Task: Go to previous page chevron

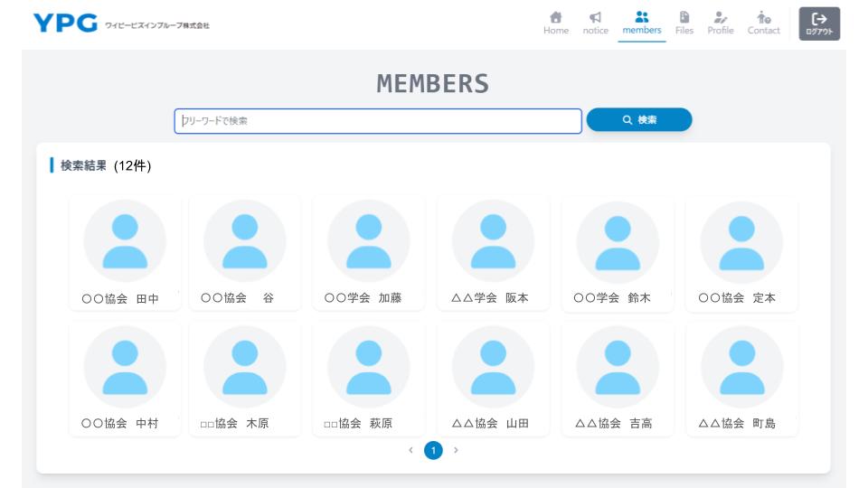Action: point(410,450)
